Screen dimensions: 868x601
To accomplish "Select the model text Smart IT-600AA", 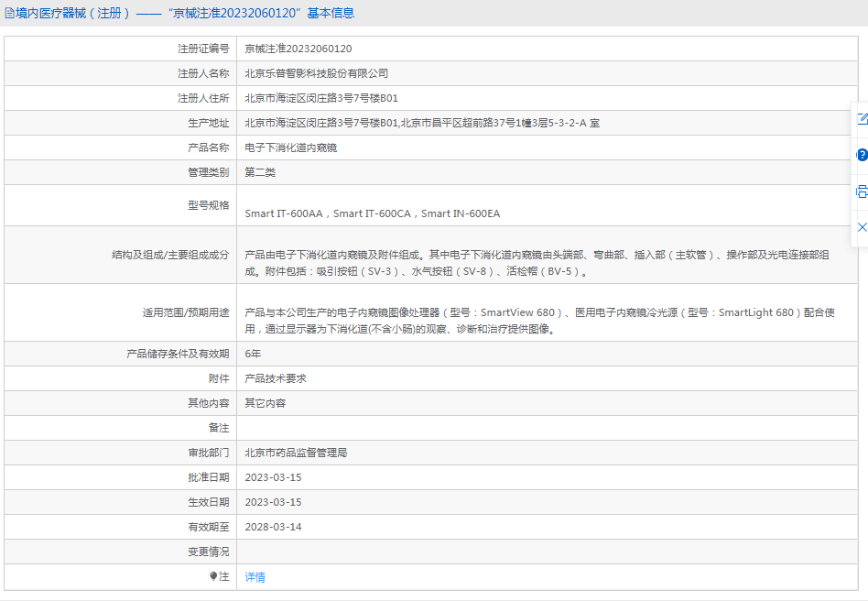I will point(284,213).
